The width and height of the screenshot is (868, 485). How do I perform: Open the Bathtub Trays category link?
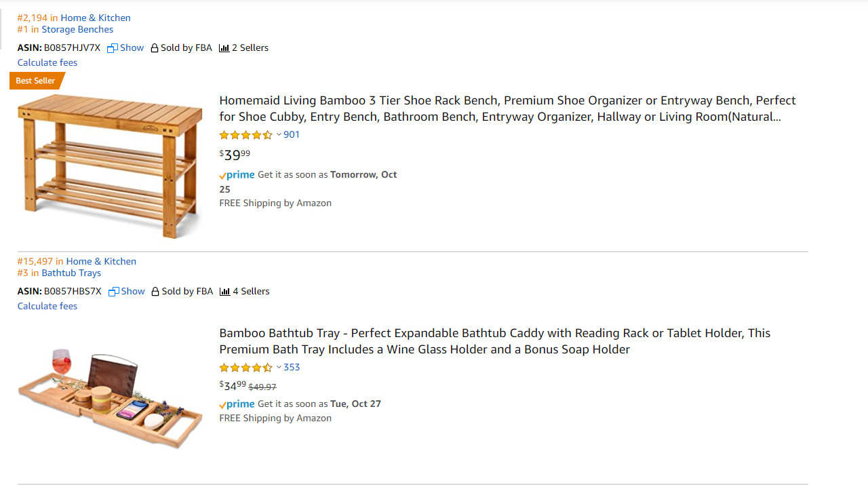71,273
